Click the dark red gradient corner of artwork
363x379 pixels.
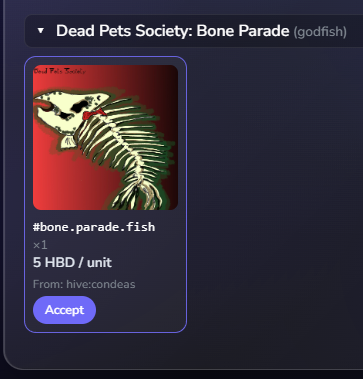(168, 75)
